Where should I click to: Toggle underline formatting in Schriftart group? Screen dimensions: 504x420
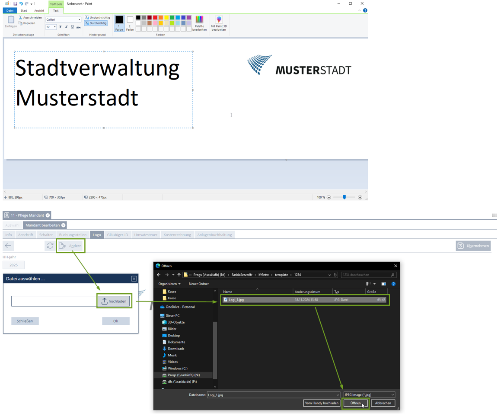72,27
